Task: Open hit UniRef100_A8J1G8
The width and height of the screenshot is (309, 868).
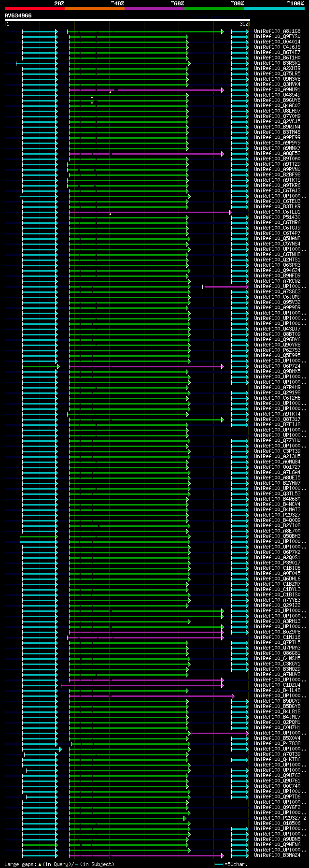Action: coord(277,31)
